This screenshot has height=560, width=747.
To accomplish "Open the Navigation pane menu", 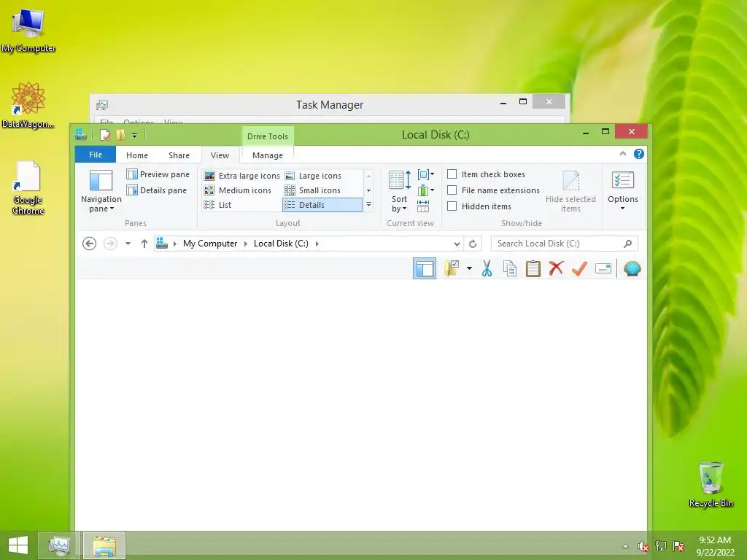I will (101, 191).
